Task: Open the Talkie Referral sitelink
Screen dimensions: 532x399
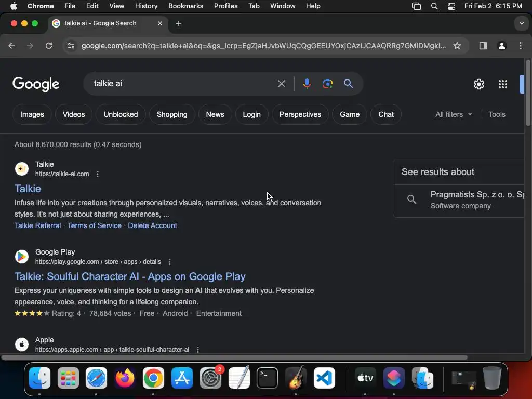Action: [x=37, y=225]
